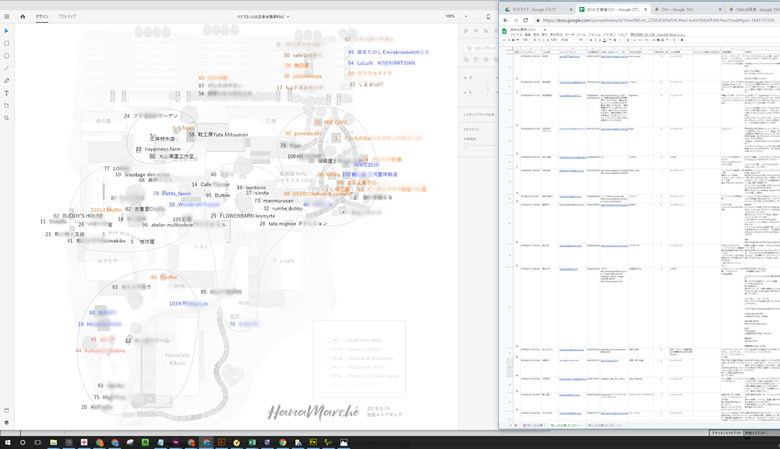Click the first align icon in XD's right panel
Viewport: 780px width, 449px height.
(x=466, y=31)
